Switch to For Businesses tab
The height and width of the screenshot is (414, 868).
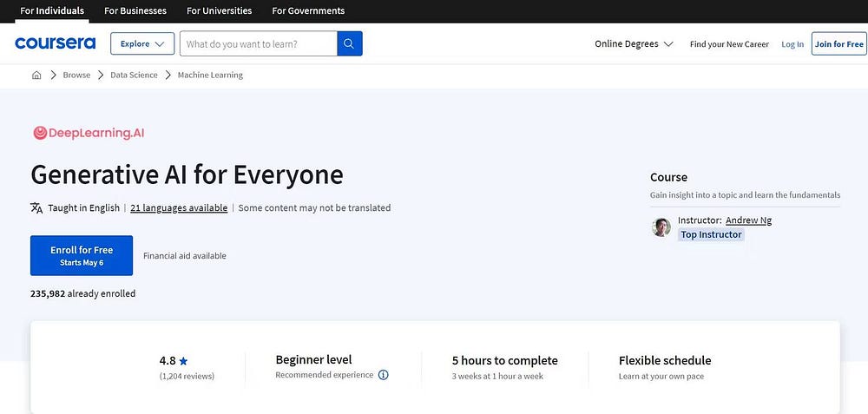click(135, 10)
